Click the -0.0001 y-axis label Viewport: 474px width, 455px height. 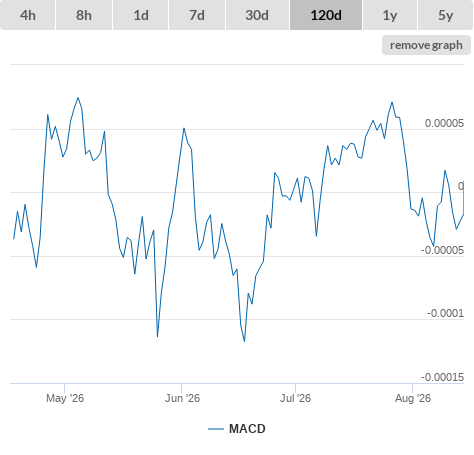(x=445, y=313)
